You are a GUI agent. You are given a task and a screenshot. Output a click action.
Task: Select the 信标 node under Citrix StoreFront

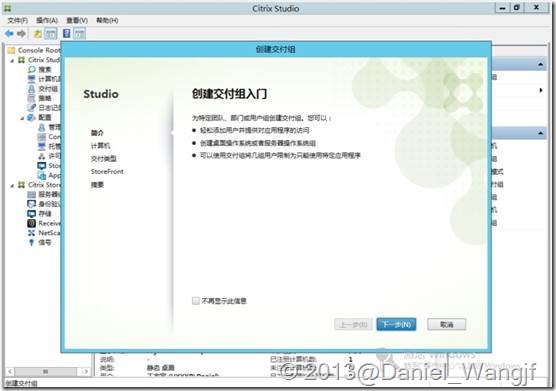[x=39, y=242]
